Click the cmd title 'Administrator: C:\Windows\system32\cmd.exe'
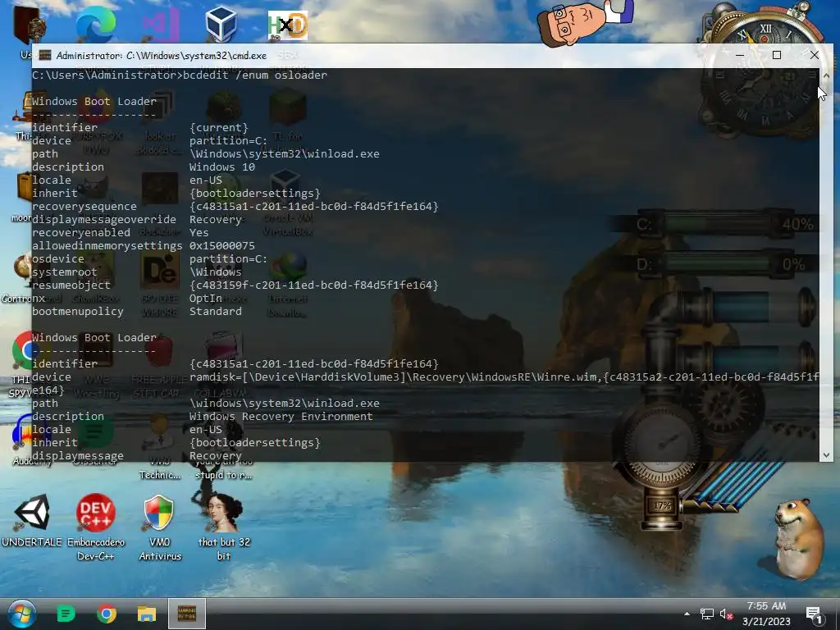Screen dimensions: 840x630 click(x=162, y=55)
